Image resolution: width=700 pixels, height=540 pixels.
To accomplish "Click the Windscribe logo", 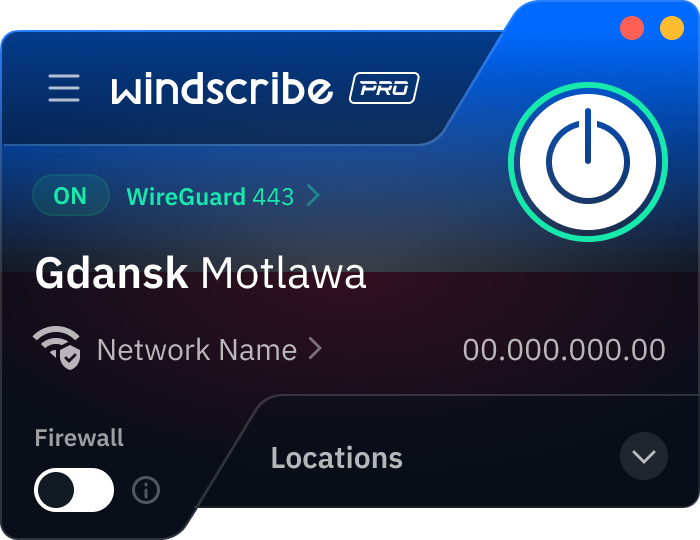I will click(x=222, y=88).
